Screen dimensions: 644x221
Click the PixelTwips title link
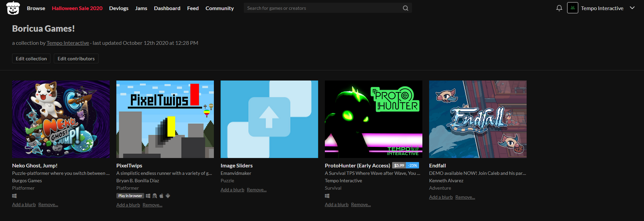coord(129,166)
